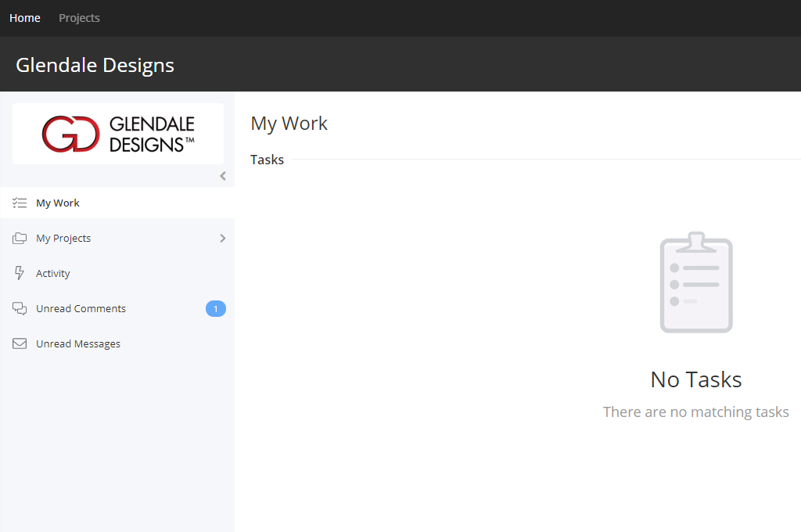Image resolution: width=801 pixels, height=532 pixels.
Task: Click the Unread Messages envelope icon
Action: click(x=20, y=344)
